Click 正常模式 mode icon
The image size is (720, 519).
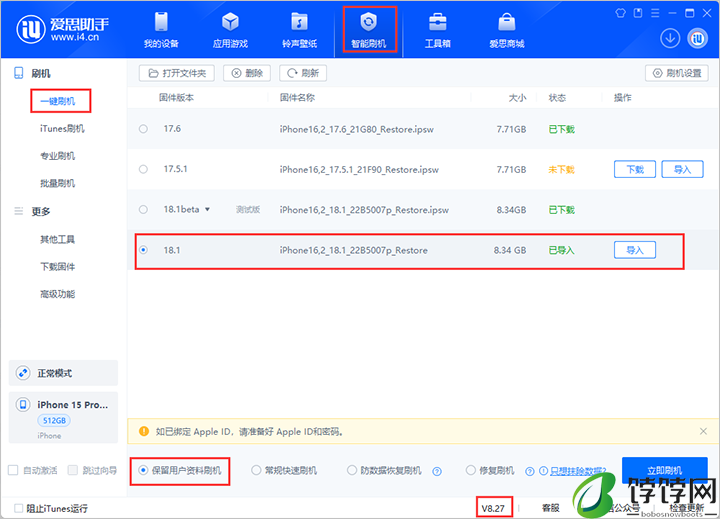pyautogui.click(x=23, y=373)
